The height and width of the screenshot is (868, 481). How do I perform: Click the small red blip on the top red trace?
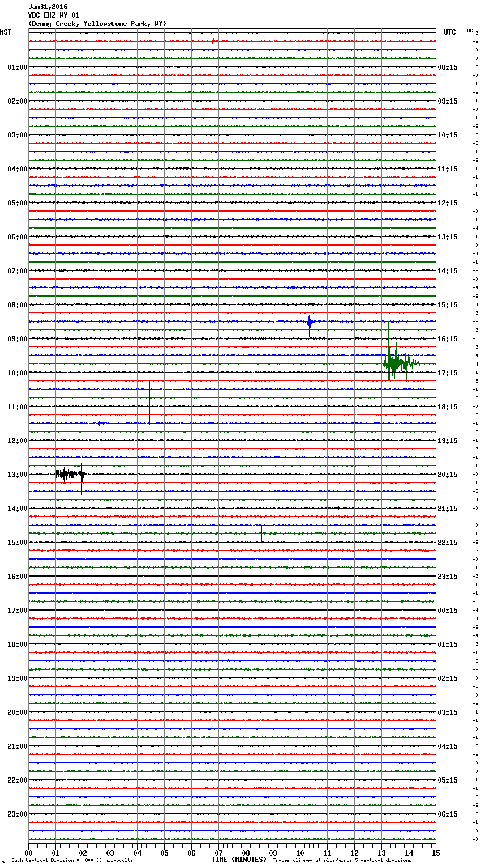[x=213, y=41]
